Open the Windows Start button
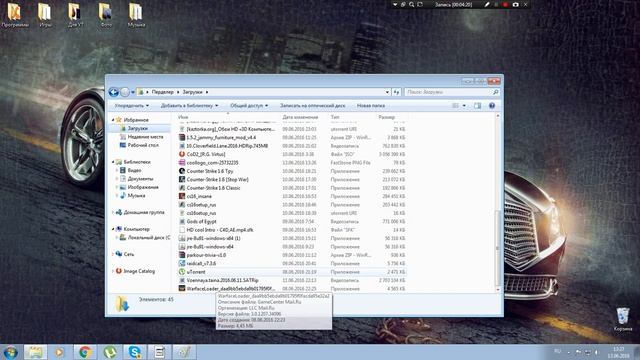The height and width of the screenshot is (360, 640). pyautogui.click(x=11, y=352)
